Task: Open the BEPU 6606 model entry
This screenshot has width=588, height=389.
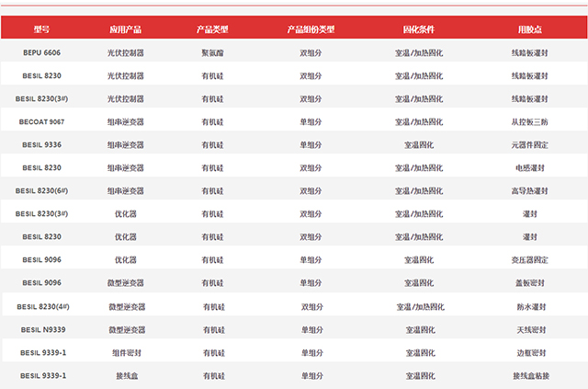Action: (x=41, y=52)
